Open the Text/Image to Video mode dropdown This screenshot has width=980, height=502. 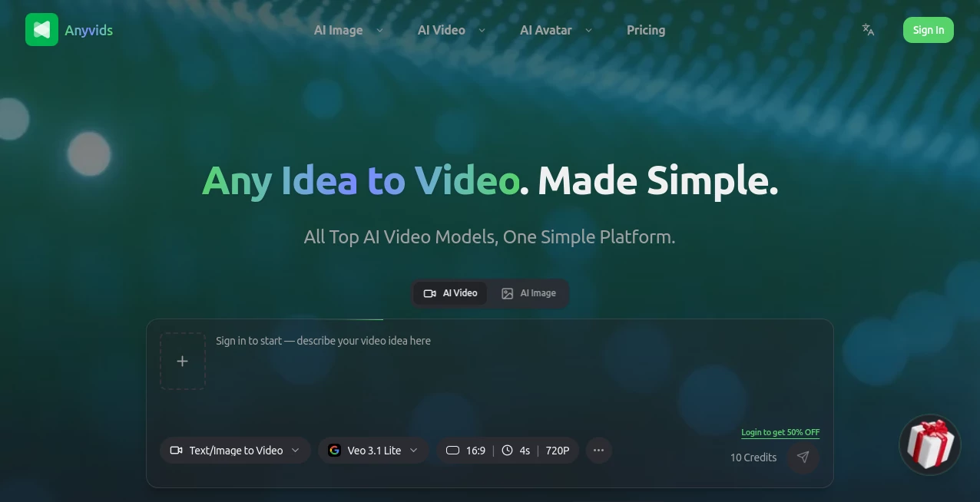click(235, 451)
